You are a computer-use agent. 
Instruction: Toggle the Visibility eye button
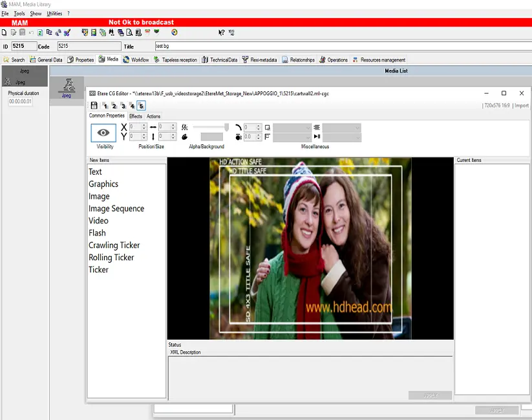pos(103,132)
